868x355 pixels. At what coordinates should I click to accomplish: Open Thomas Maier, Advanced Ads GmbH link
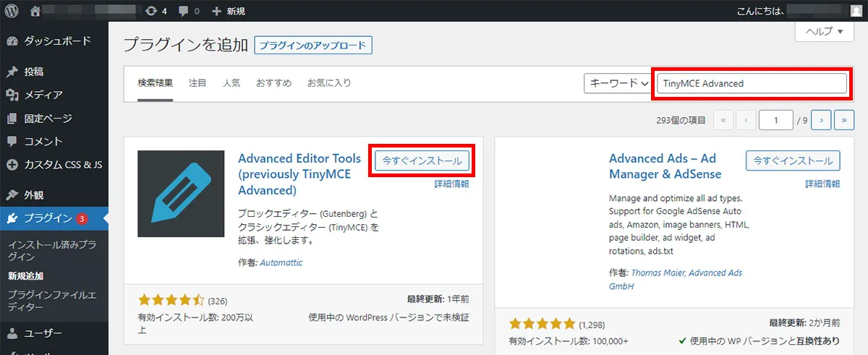[x=676, y=280]
